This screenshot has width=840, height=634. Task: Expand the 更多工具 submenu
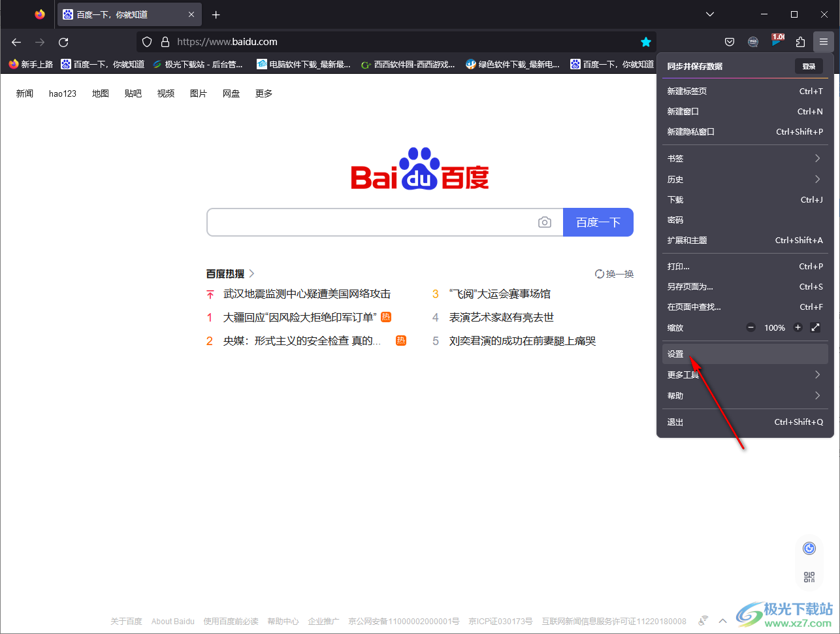(x=745, y=375)
